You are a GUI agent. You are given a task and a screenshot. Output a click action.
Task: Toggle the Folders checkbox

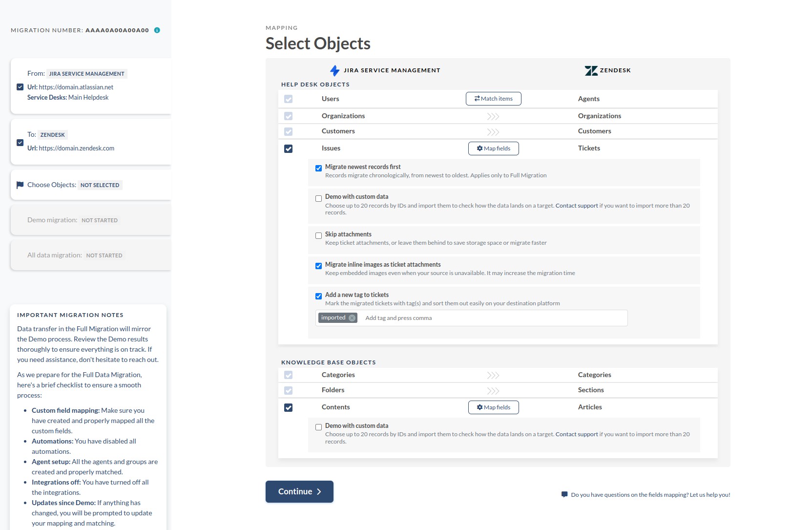(289, 391)
